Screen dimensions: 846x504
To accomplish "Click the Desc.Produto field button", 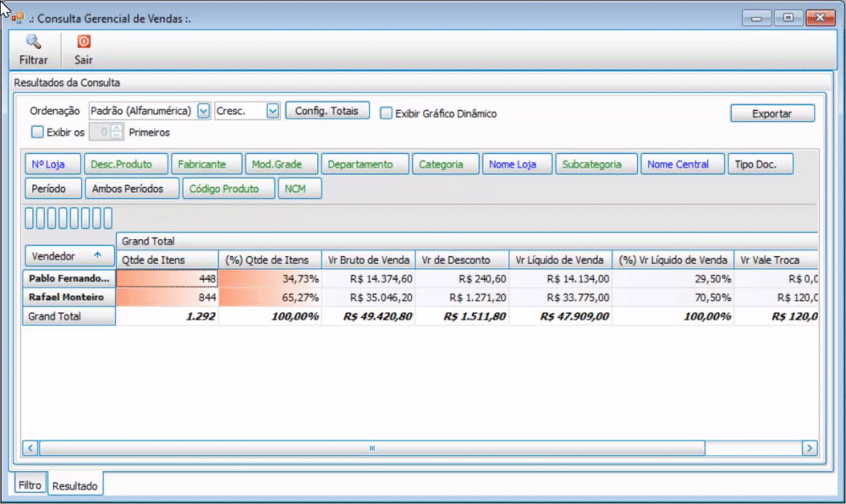I will coord(126,164).
